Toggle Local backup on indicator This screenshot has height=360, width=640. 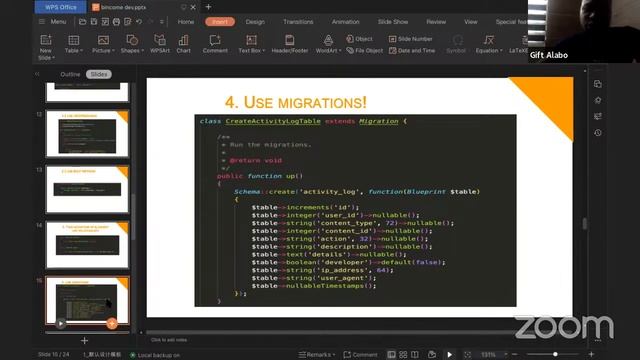point(155,355)
